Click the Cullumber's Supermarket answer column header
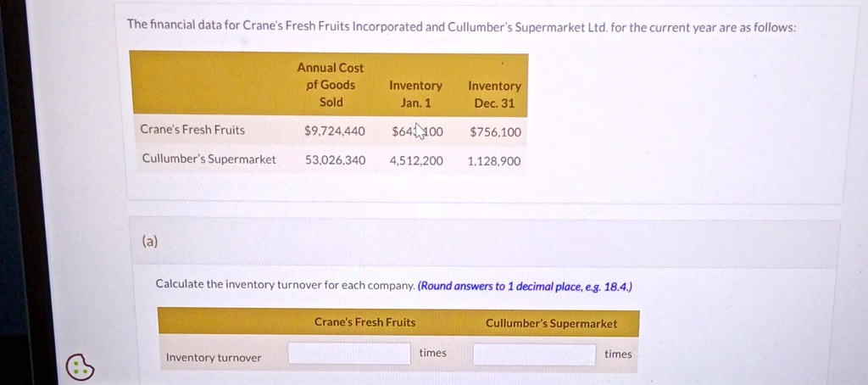This screenshot has height=385, width=868. (551, 323)
